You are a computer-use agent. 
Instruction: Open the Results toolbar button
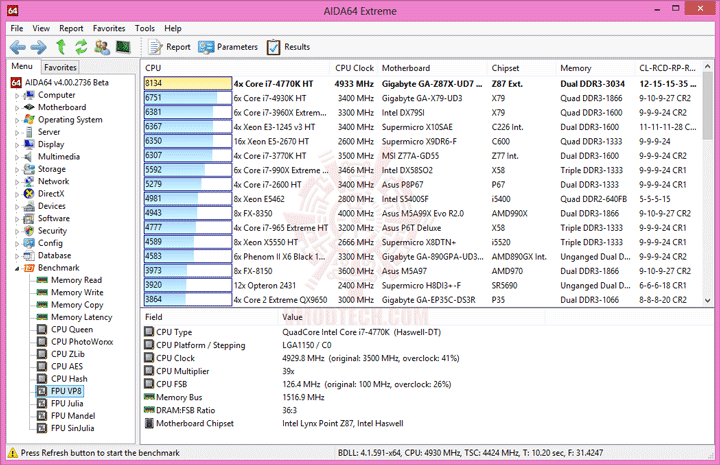288,47
